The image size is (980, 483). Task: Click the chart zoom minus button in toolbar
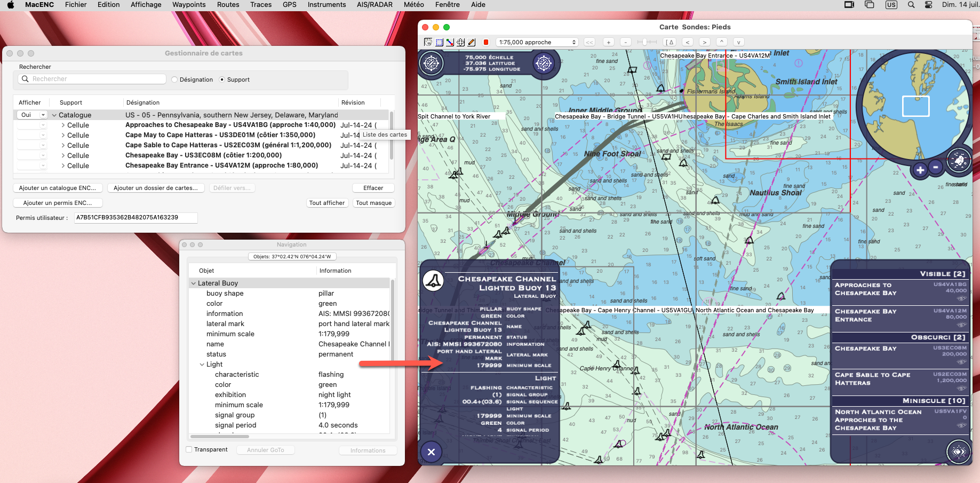(x=626, y=42)
